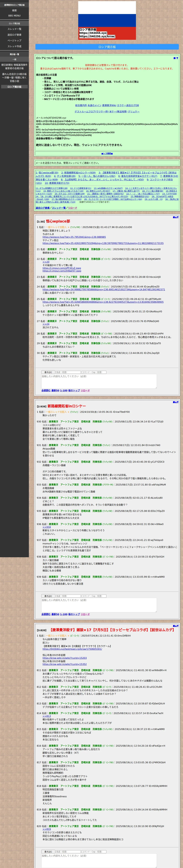183x868 pixels.
Task: Open 暴れん坊会計士II掲示板 link
Action: click(x=14, y=78)
